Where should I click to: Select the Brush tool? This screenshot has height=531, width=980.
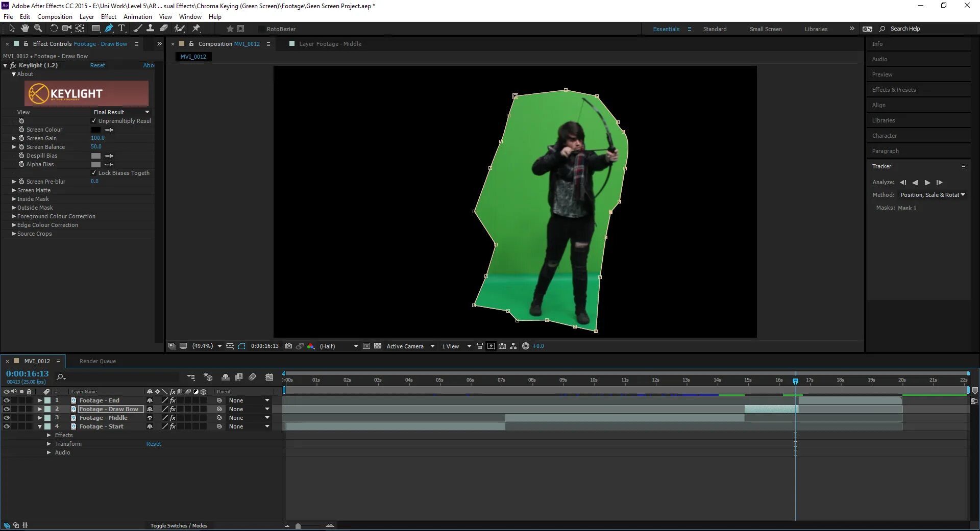pos(137,29)
